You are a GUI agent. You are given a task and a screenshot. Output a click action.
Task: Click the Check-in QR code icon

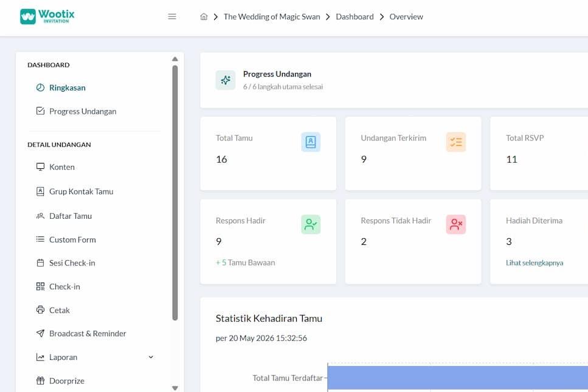click(40, 287)
